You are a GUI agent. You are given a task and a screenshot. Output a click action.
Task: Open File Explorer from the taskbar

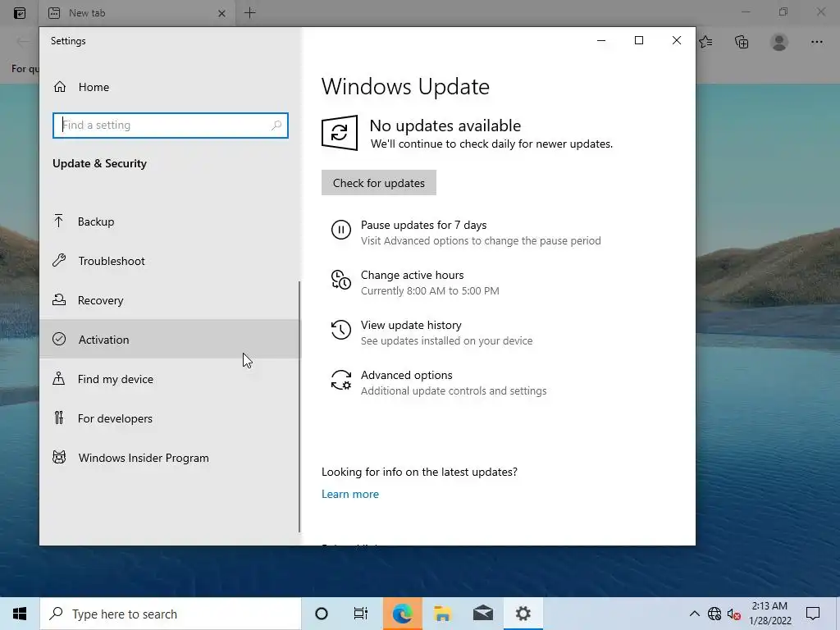pyautogui.click(x=442, y=614)
